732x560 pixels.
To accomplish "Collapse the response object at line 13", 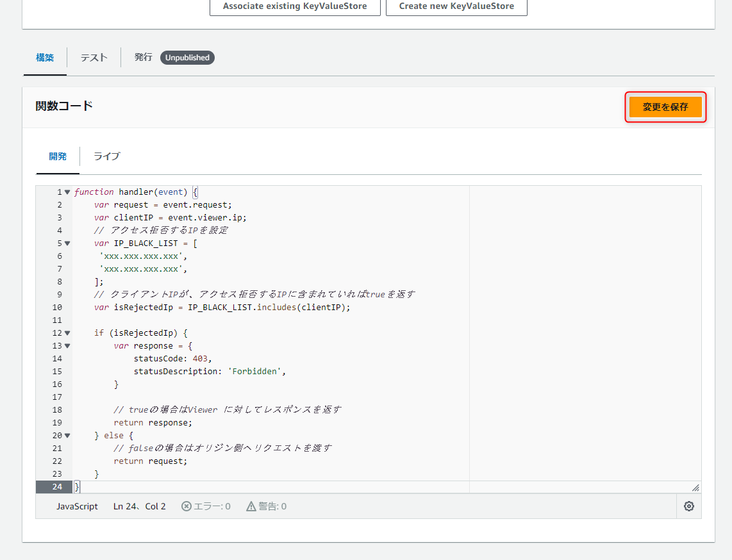I will pyautogui.click(x=66, y=345).
